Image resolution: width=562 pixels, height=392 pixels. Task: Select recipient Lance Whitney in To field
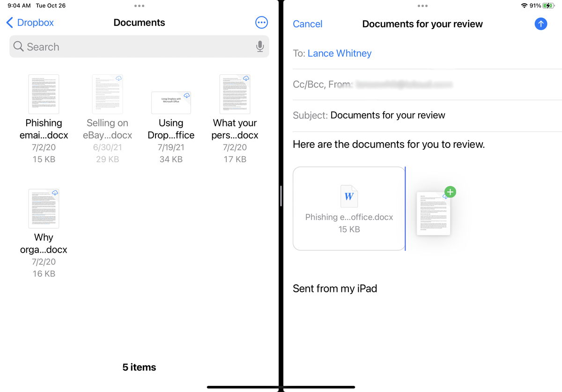(340, 53)
